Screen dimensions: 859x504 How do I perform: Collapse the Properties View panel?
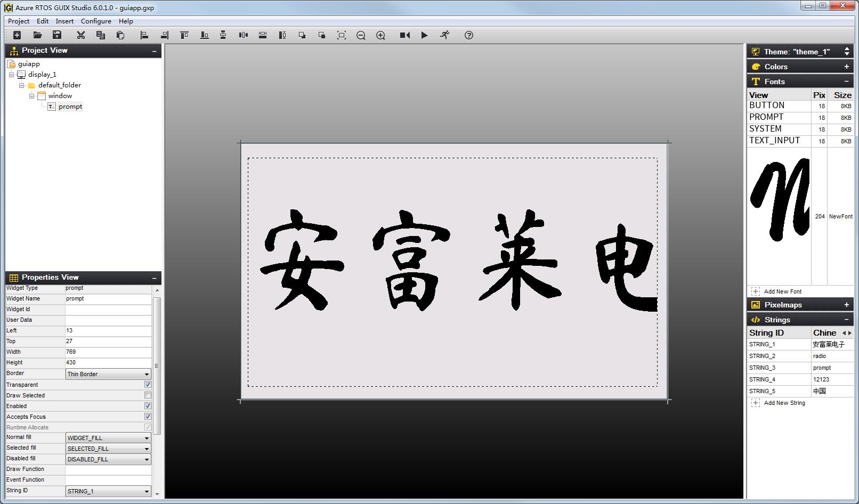[154, 278]
